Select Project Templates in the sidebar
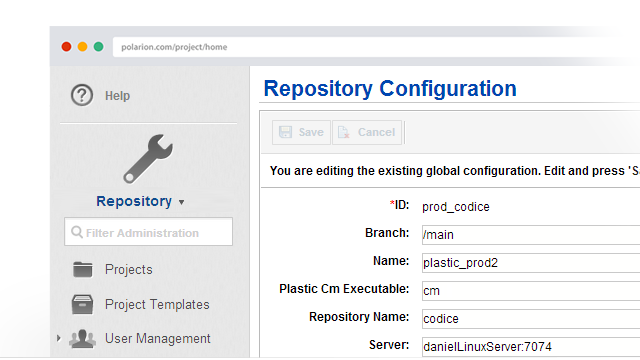Viewport: 640px width, 360px height. tap(157, 304)
